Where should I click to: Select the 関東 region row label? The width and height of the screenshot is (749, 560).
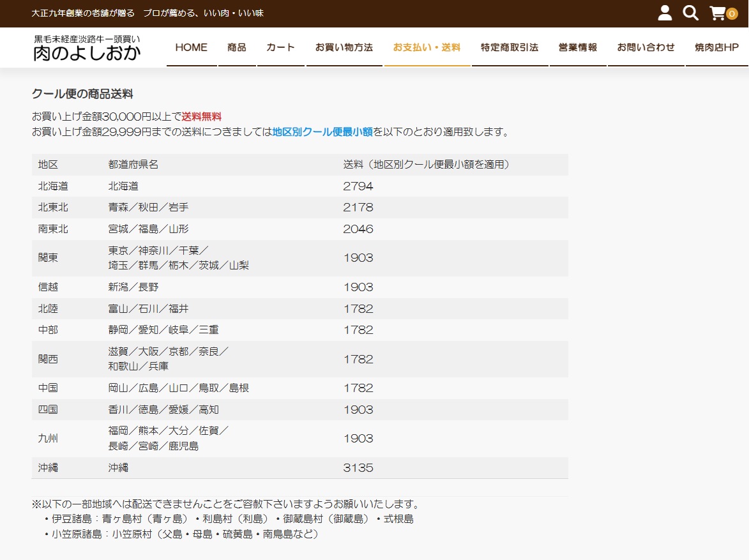[48, 258]
